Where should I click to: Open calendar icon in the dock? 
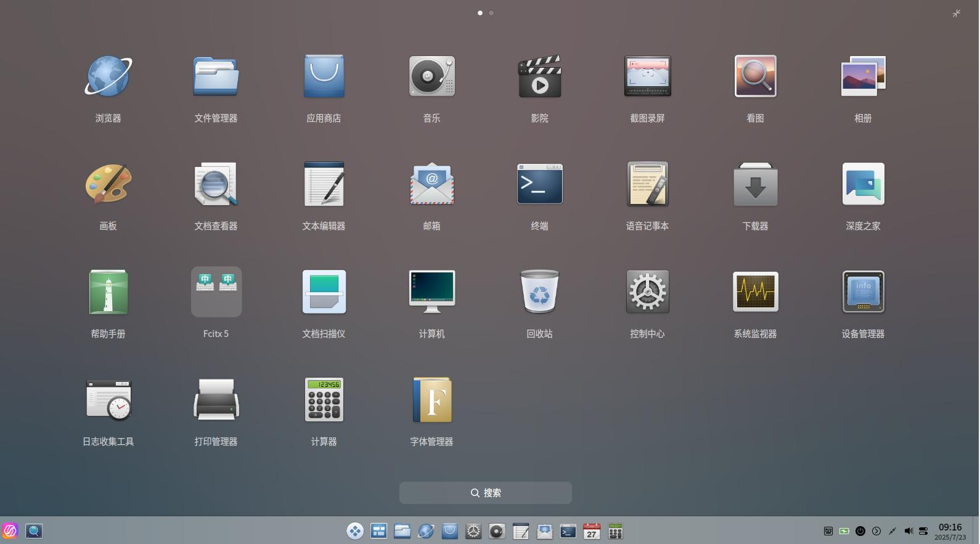[x=592, y=531]
